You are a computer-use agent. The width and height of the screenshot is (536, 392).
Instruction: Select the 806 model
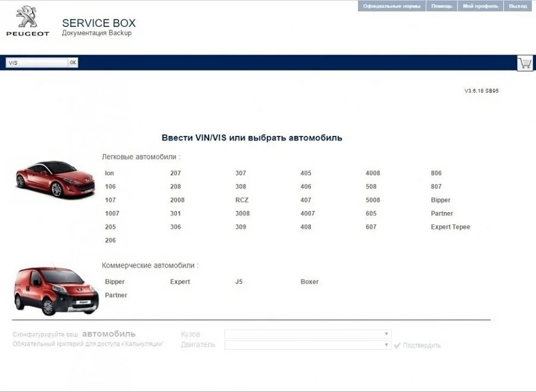(x=437, y=173)
